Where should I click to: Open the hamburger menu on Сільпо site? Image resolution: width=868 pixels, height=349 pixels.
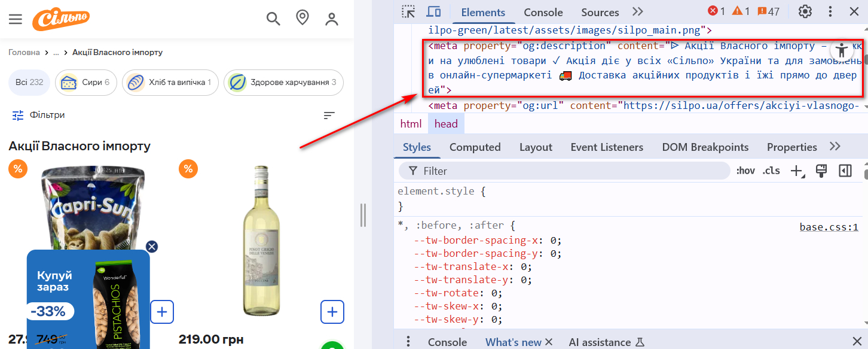(x=16, y=19)
